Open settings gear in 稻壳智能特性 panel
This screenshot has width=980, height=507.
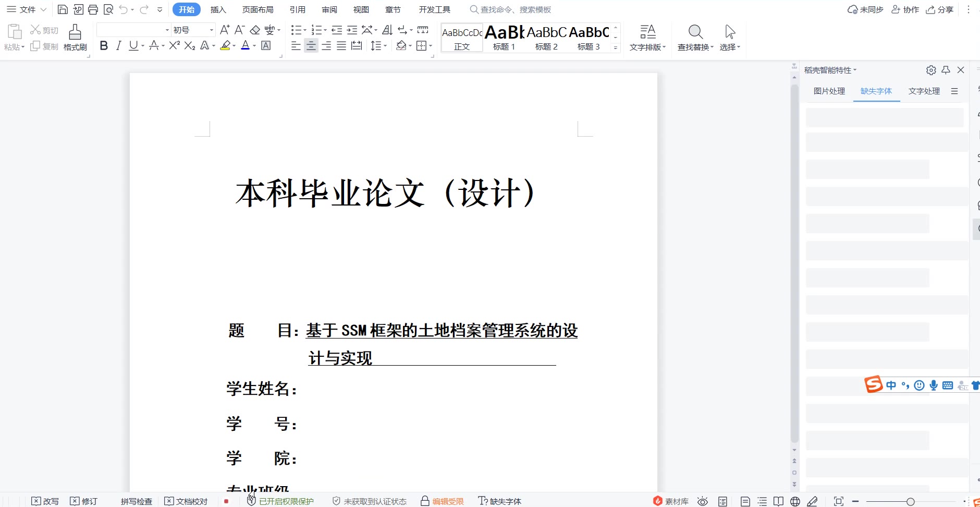[931, 70]
